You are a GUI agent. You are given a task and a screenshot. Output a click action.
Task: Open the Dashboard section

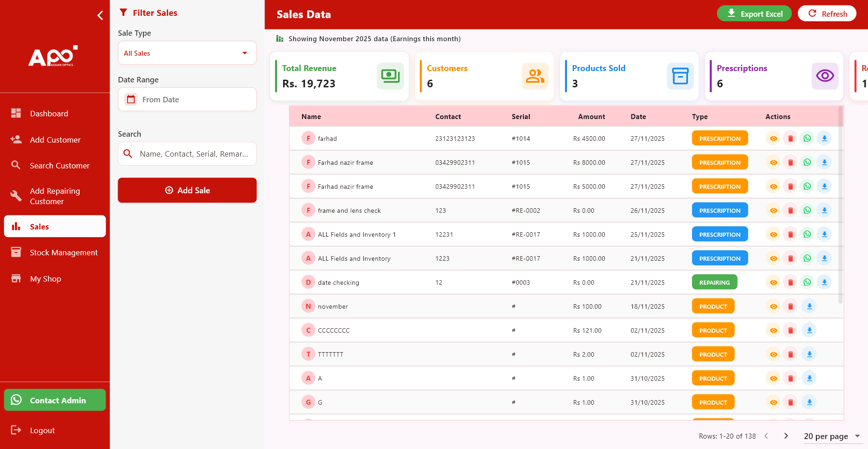pos(48,113)
